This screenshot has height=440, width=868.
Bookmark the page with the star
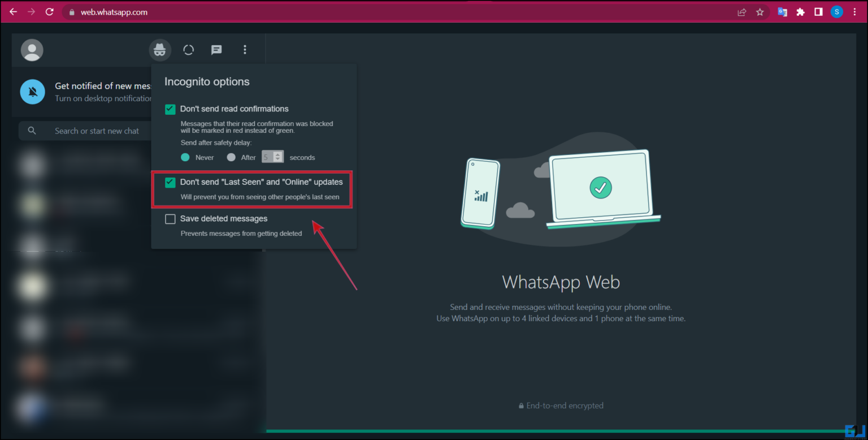tap(759, 11)
